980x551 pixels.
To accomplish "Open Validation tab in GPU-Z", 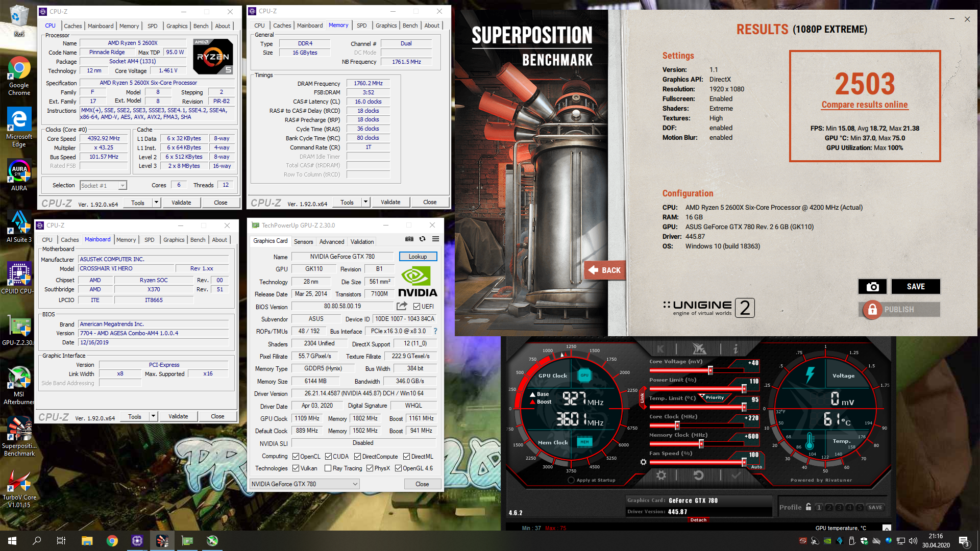I will click(x=362, y=242).
